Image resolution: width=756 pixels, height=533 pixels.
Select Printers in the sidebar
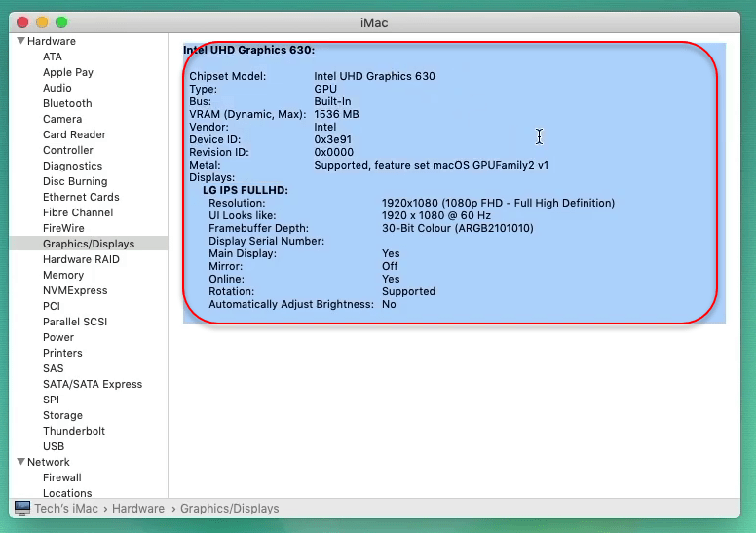(x=62, y=353)
